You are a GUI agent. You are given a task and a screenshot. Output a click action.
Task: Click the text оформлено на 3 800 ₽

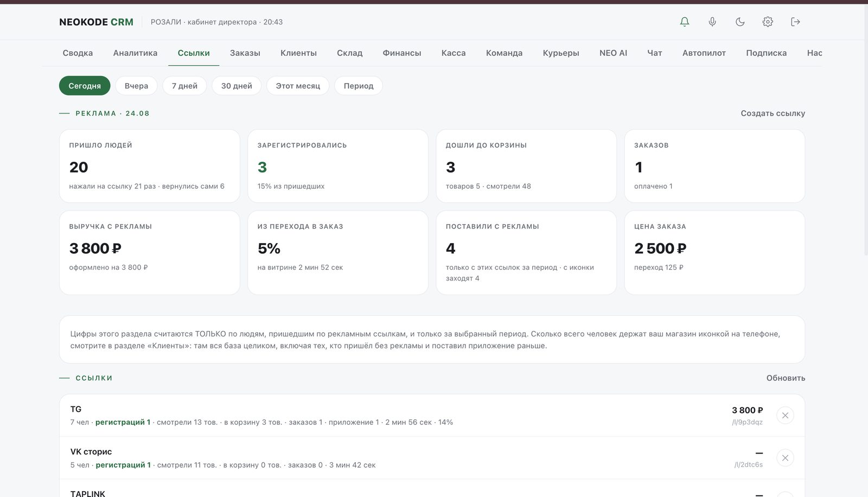108,267
